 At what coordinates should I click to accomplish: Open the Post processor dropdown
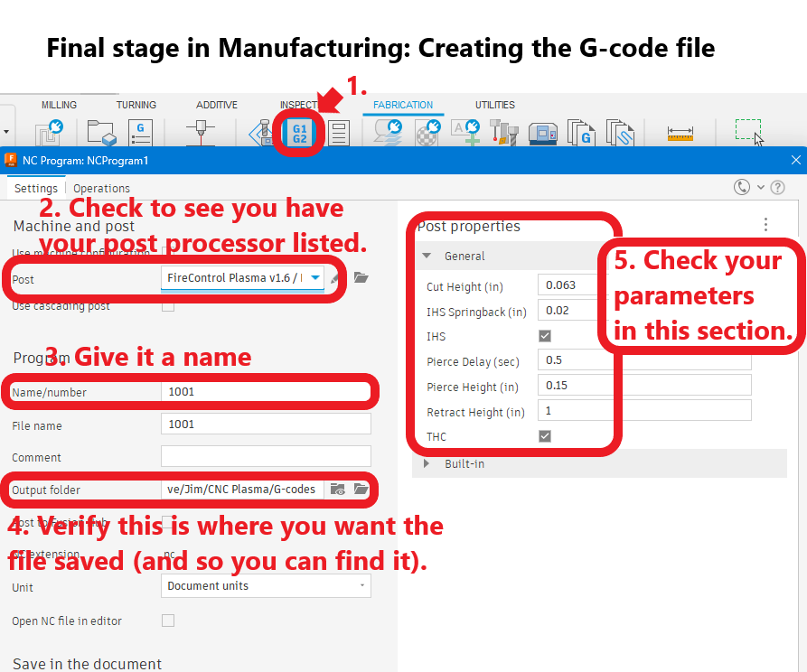pos(314,278)
